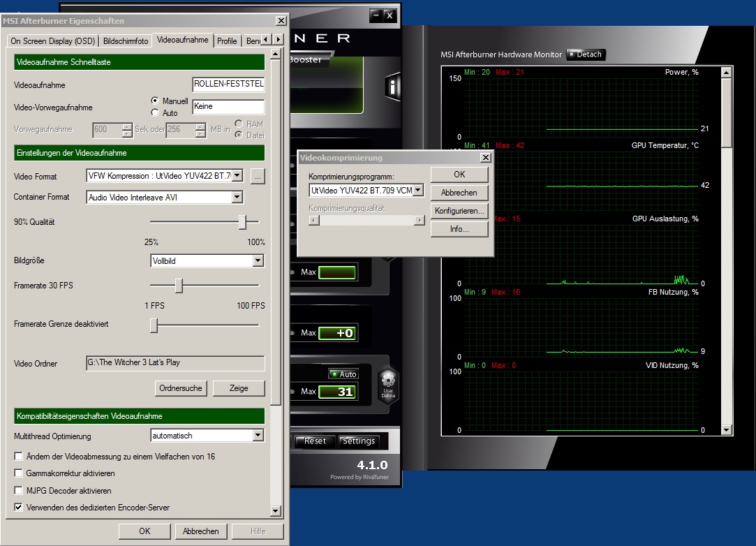This screenshot has width=756, height=546.
Task: Click the fan speed Max value 31
Action: pos(337,392)
